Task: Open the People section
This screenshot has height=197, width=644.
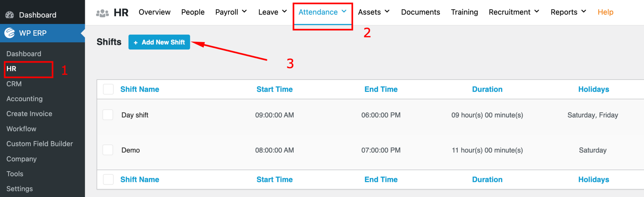Action: 193,12
